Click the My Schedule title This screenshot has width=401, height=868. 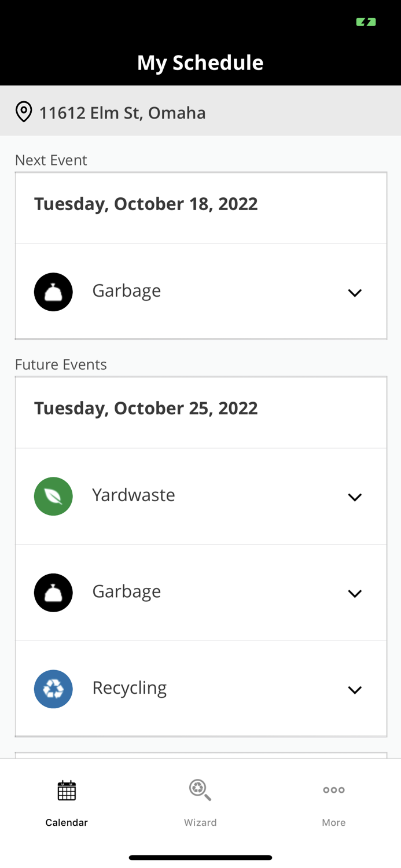pos(200,62)
